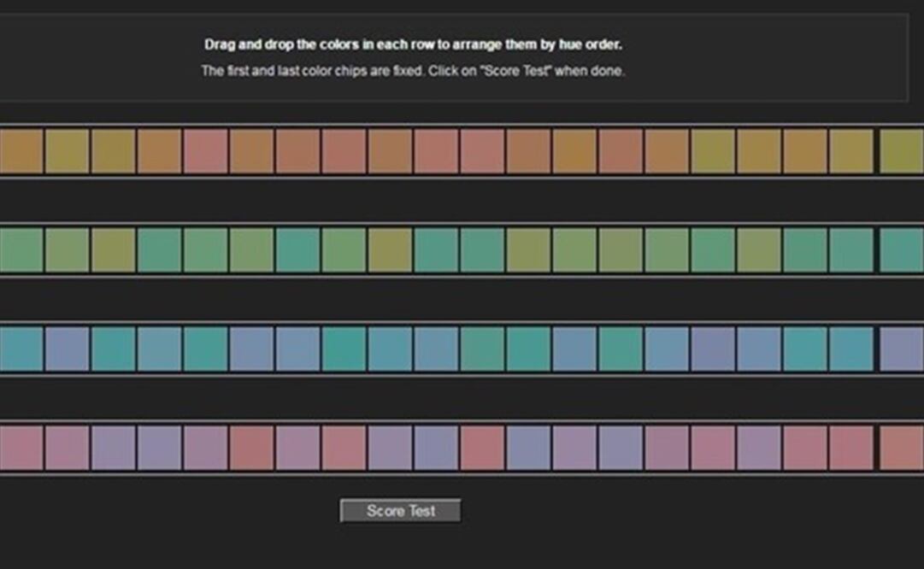
Task: Choose the sixteenth chip in the third row
Action: point(713,349)
